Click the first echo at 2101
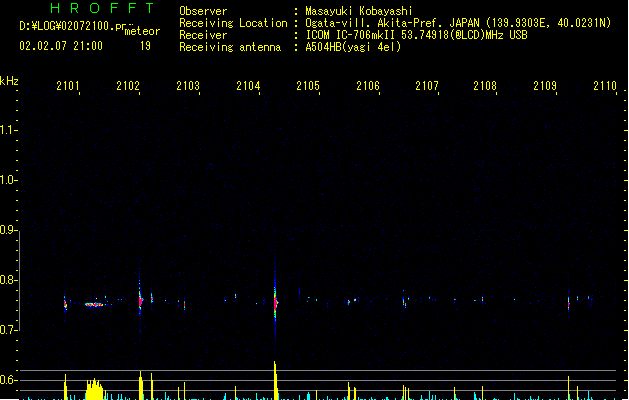Screen dimensions: 629x400 [65, 304]
